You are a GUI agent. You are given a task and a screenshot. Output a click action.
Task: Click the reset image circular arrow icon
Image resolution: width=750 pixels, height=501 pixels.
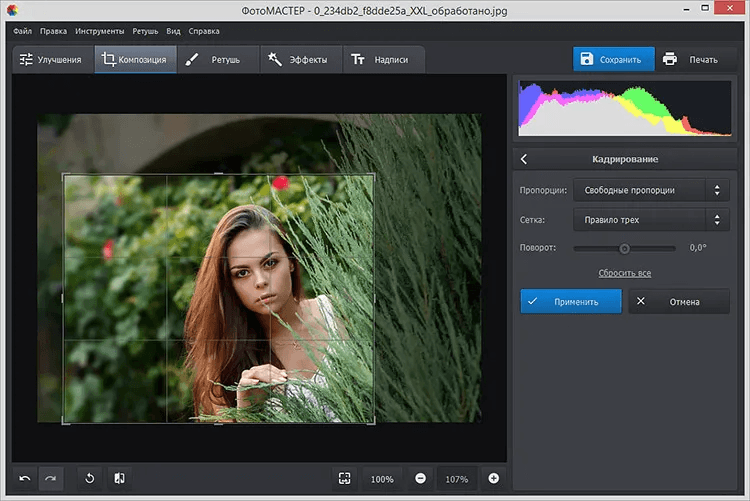point(89,478)
